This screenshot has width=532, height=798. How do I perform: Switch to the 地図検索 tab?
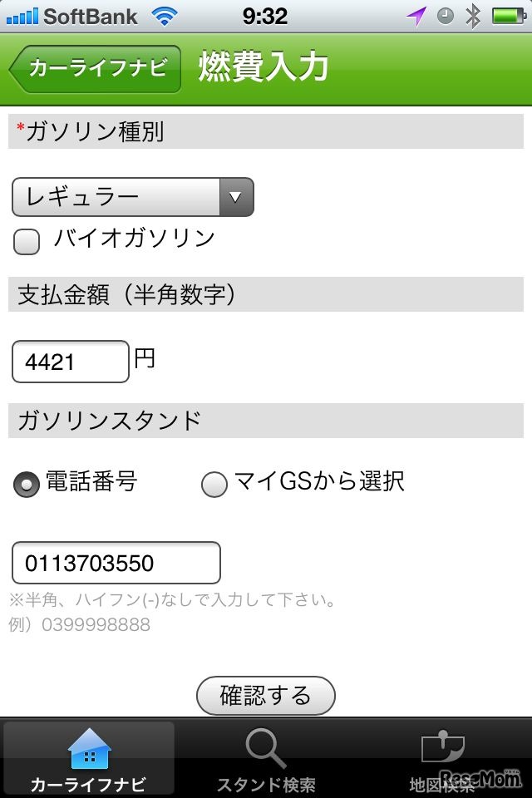pos(443,756)
